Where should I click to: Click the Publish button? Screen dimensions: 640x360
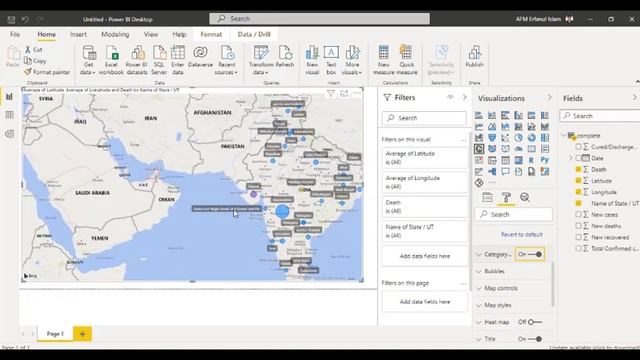click(474, 57)
